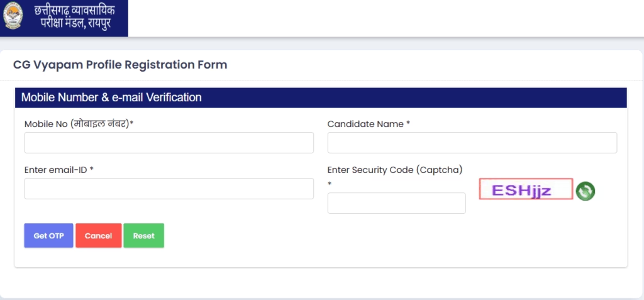This screenshot has width=644, height=300.
Task: Click the Mobile No (मोबाइल नंबर) label
Action: tap(79, 124)
